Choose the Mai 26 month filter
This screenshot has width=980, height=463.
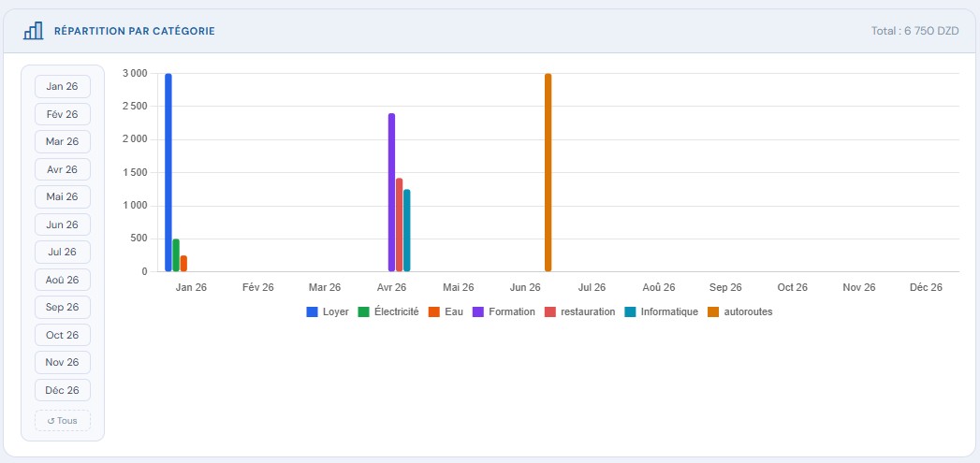(x=63, y=196)
